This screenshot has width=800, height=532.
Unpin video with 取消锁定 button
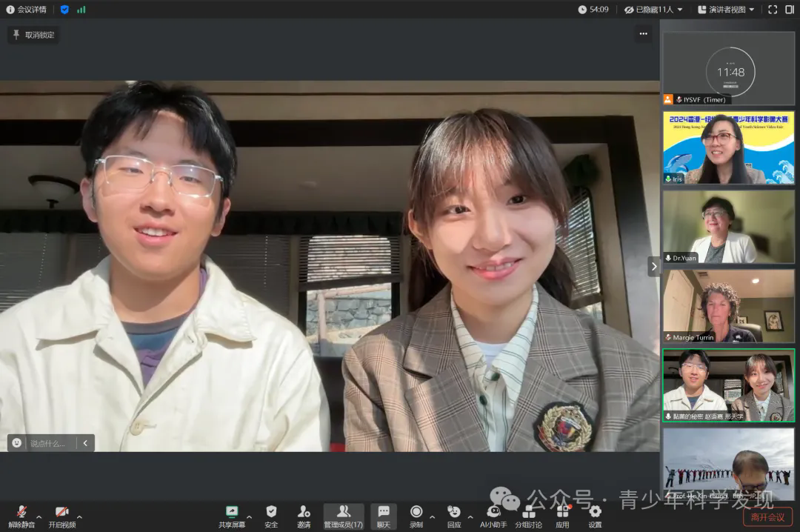[x=33, y=35]
